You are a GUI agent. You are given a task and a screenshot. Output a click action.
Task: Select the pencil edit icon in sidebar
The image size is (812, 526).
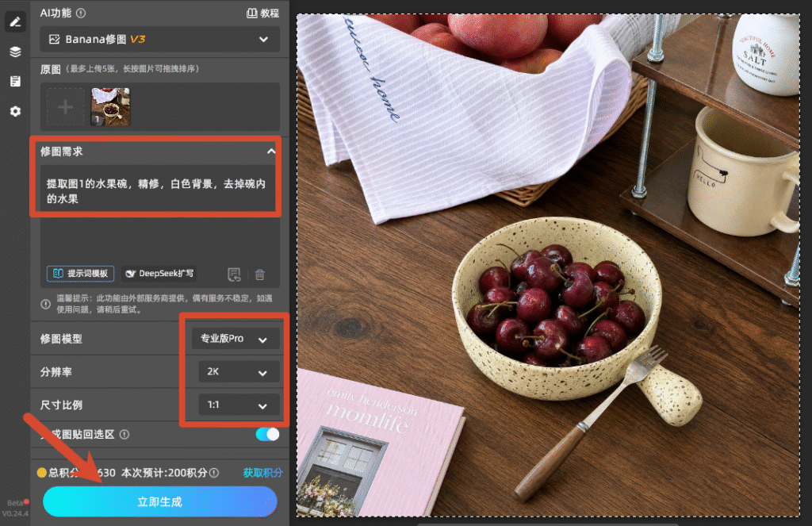(15, 21)
